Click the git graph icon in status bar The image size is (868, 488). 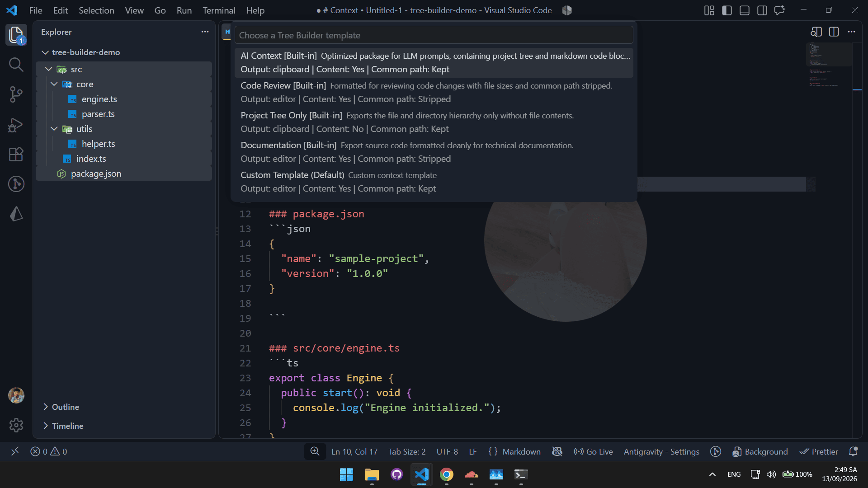tap(716, 451)
